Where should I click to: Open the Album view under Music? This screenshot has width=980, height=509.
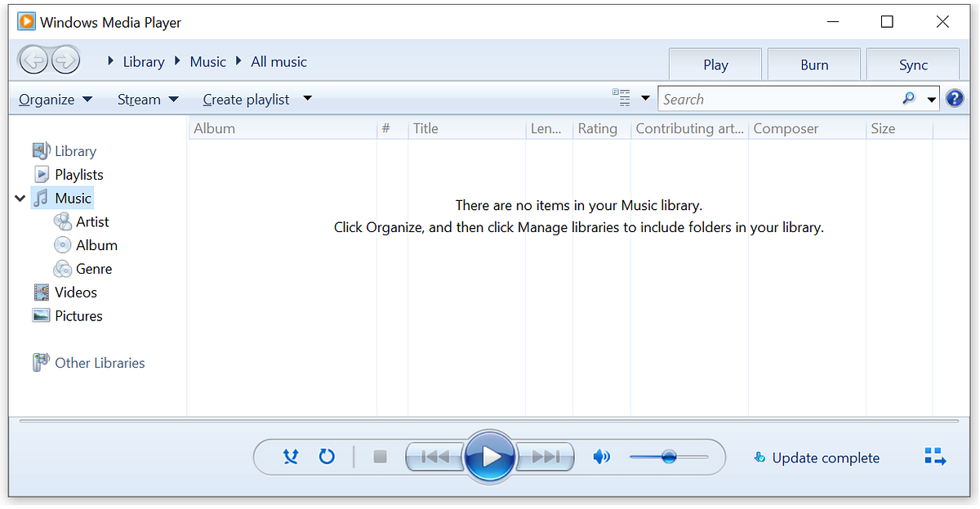point(96,245)
